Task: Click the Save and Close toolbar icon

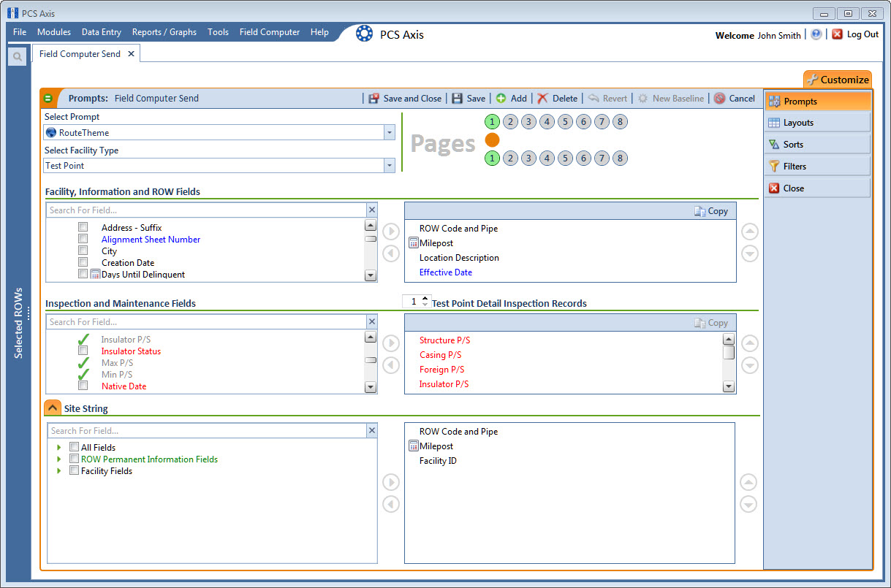Action: click(374, 99)
